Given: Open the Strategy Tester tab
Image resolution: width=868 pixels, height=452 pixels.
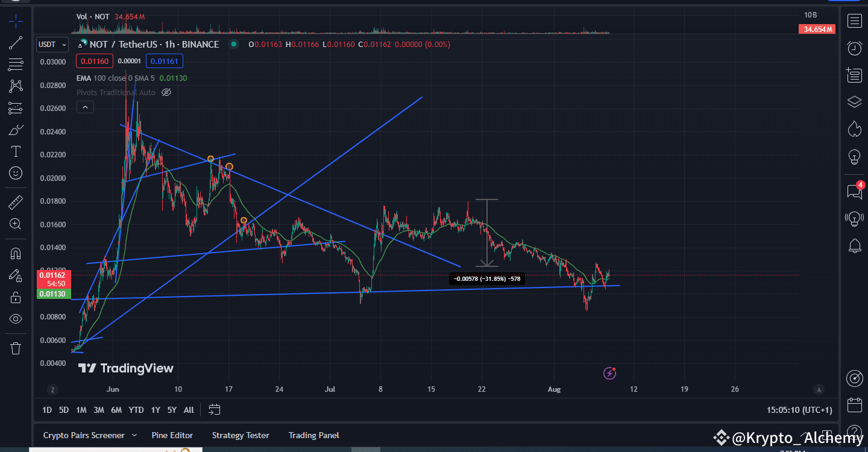Looking at the screenshot, I should [x=241, y=435].
